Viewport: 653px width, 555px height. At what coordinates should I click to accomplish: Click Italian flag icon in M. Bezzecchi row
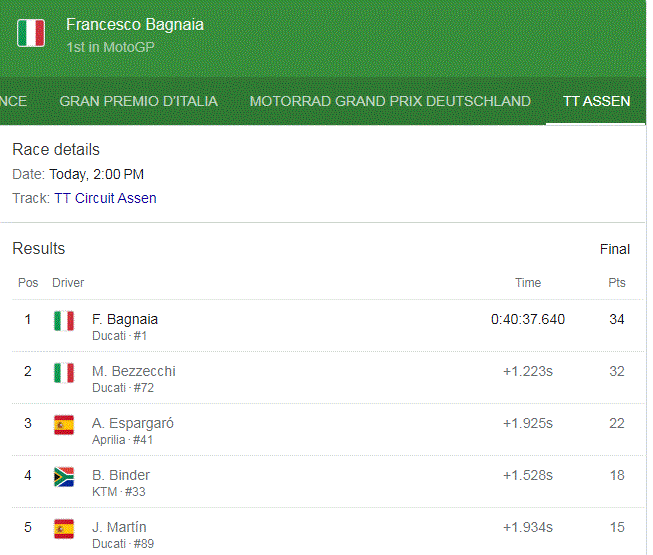[x=64, y=373]
